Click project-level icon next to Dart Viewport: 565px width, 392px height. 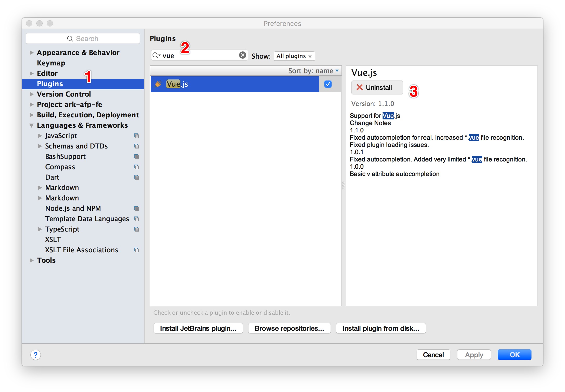[x=136, y=177]
